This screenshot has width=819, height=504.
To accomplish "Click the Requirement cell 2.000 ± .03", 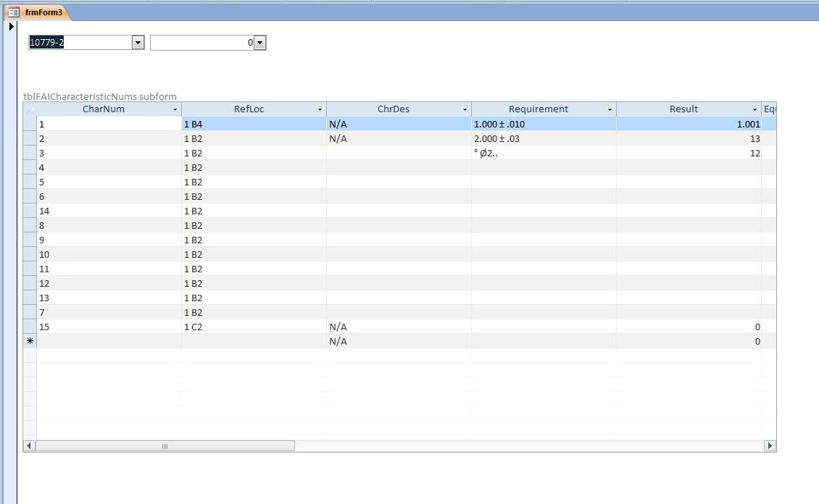I will [x=543, y=138].
